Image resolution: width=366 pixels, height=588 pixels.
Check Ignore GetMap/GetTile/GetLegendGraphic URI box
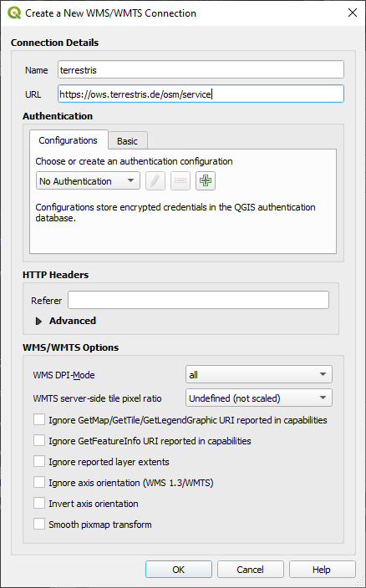point(39,419)
